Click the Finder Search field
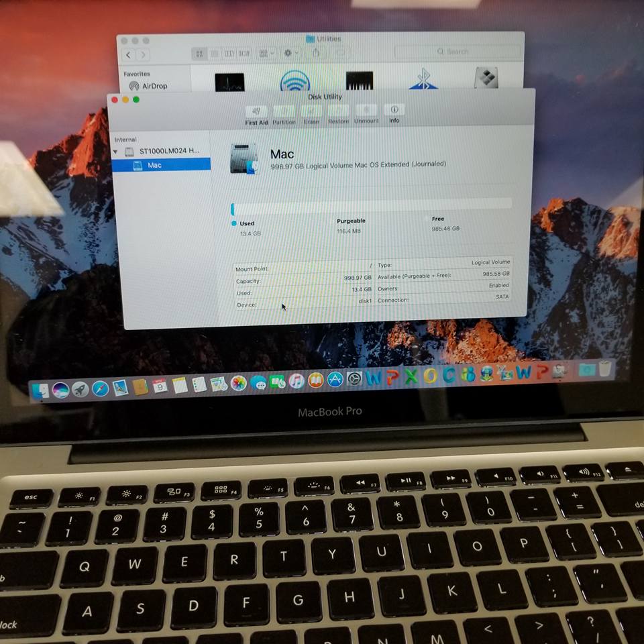Viewport: 644px width, 644px height. tap(458, 52)
